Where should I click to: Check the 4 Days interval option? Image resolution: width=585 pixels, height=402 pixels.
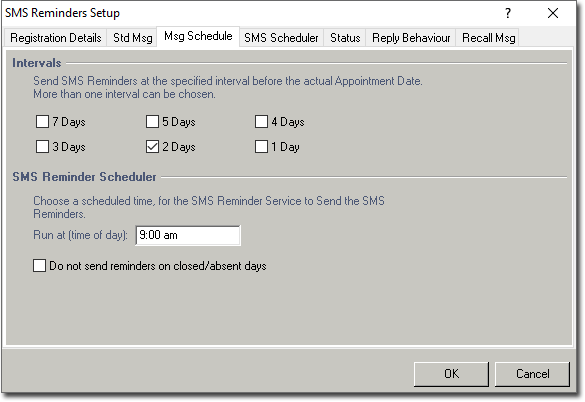261,122
